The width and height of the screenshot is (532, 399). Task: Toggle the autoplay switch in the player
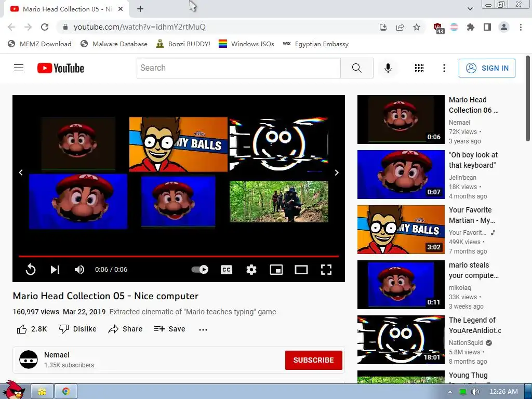coord(200,270)
